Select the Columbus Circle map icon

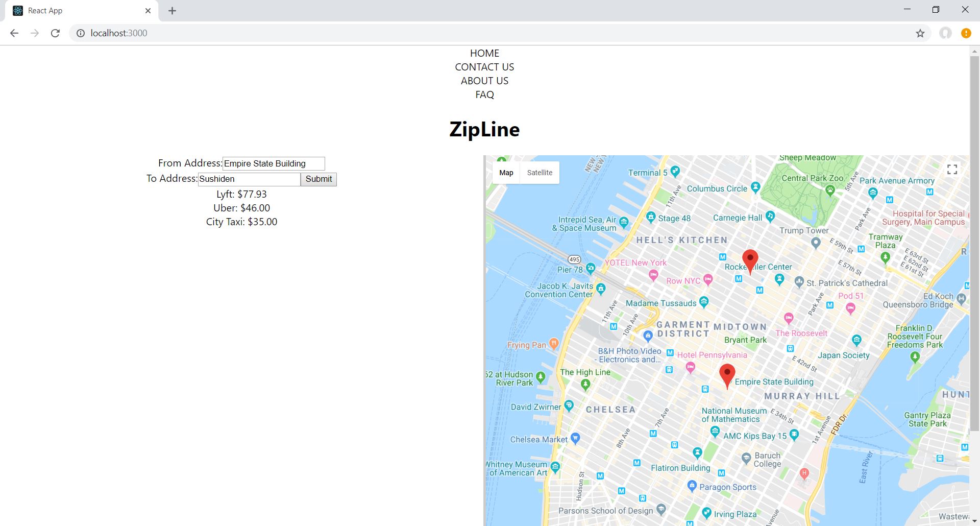pos(756,187)
